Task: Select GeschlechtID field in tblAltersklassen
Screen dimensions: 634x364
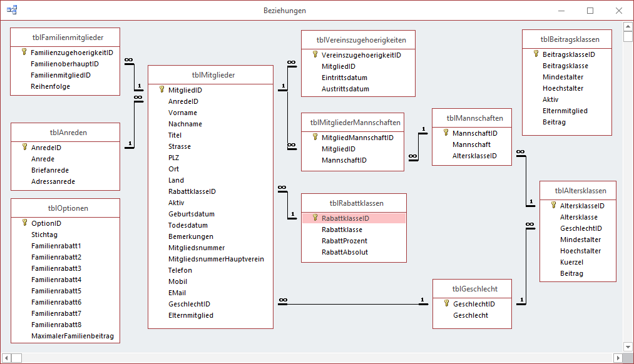Action: click(581, 229)
